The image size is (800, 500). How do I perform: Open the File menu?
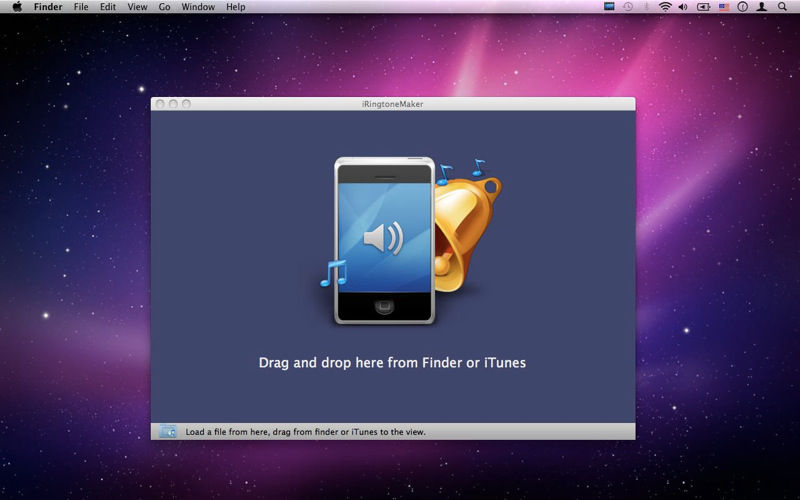81,7
